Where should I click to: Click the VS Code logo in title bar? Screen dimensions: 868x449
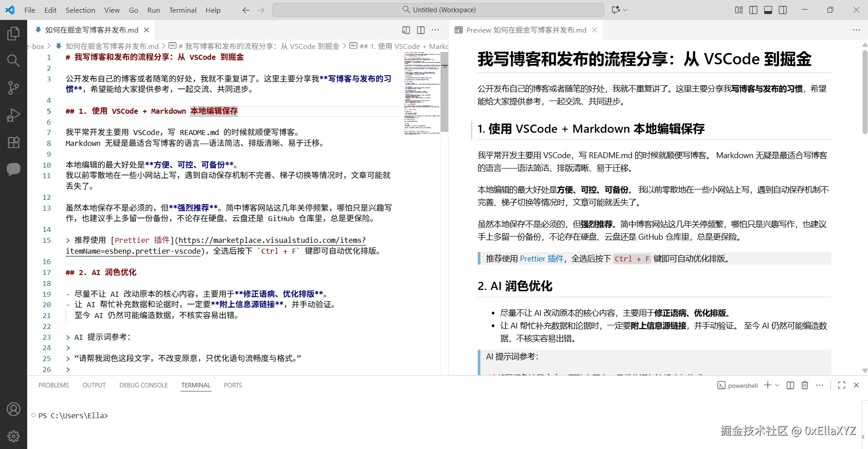pyautogui.click(x=10, y=10)
